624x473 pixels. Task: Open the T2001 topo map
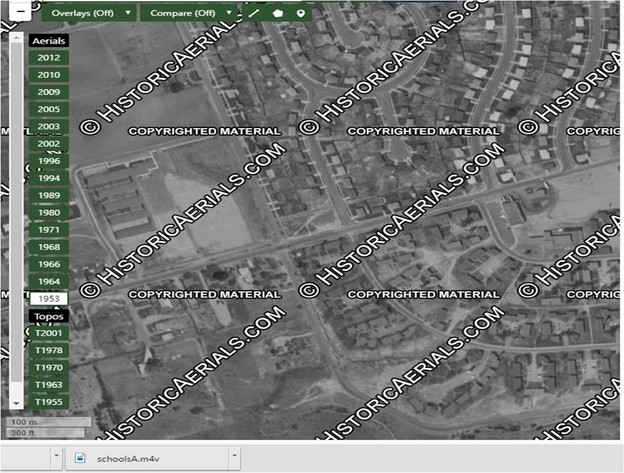click(x=49, y=333)
